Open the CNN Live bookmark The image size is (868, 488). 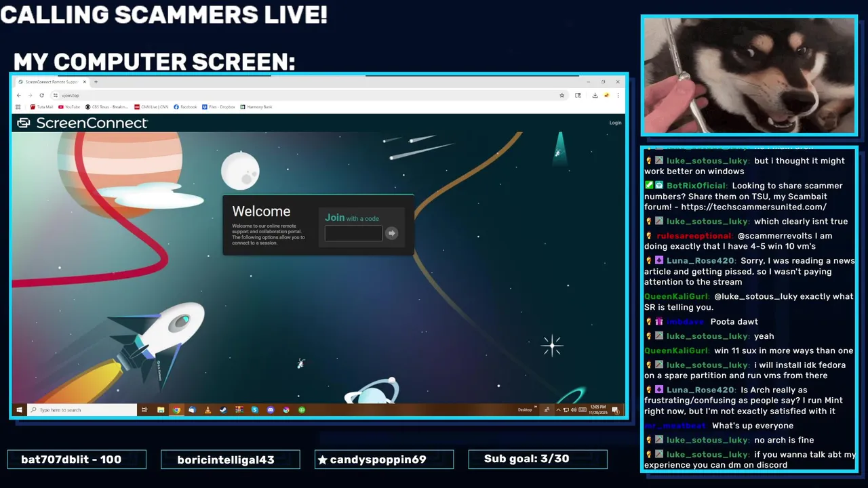[151, 107]
